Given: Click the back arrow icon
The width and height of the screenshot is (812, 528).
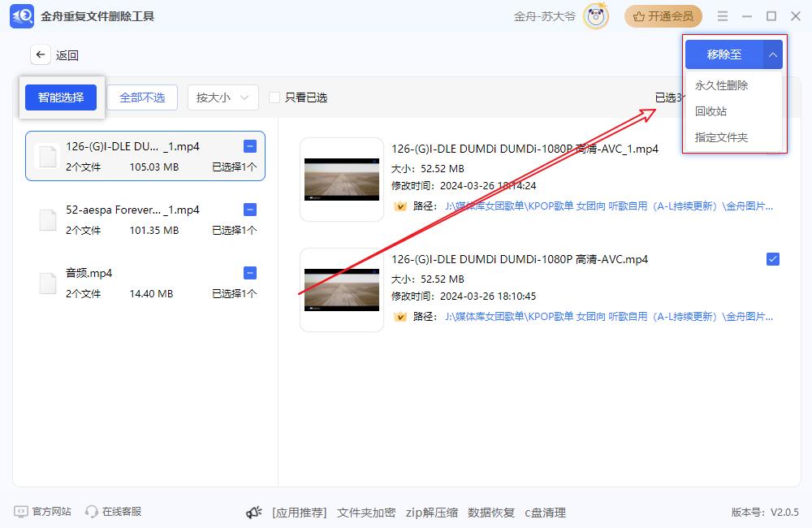Looking at the screenshot, I should (x=41, y=55).
